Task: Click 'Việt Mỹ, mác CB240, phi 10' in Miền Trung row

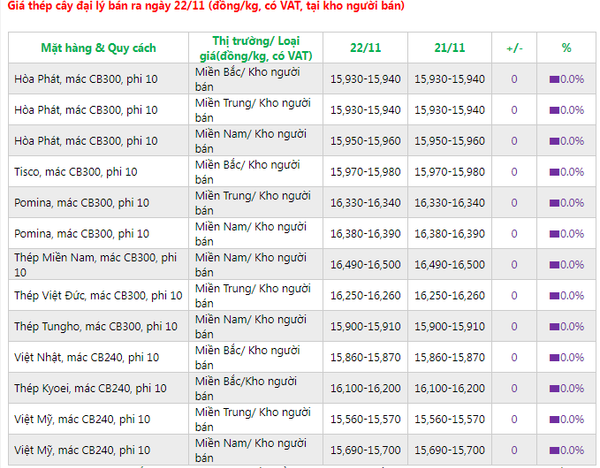Action: click(x=82, y=419)
